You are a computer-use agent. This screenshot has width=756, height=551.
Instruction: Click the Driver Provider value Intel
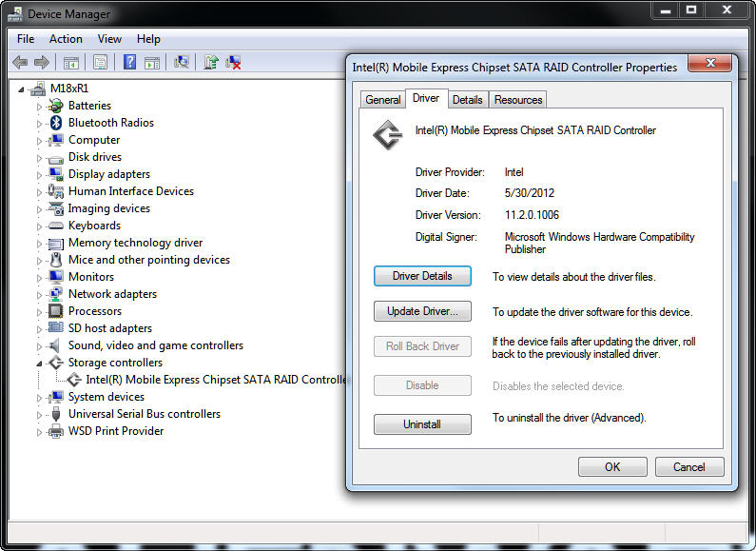(x=514, y=172)
